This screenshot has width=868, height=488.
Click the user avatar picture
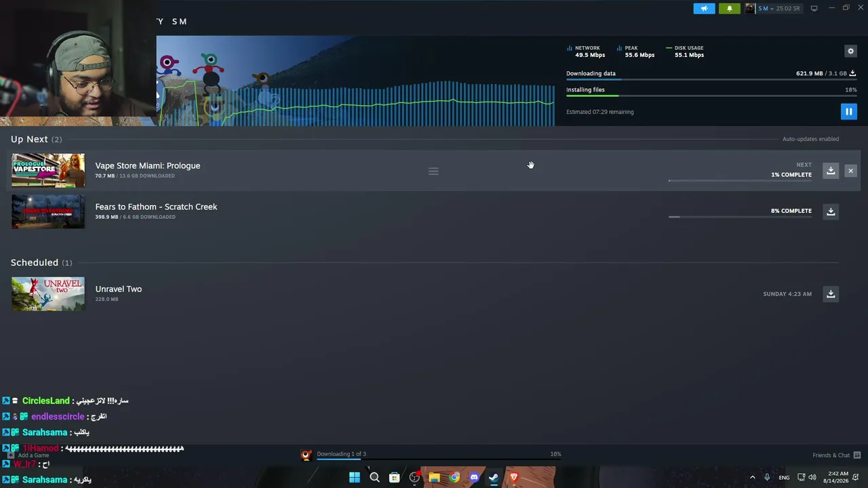click(750, 8)
